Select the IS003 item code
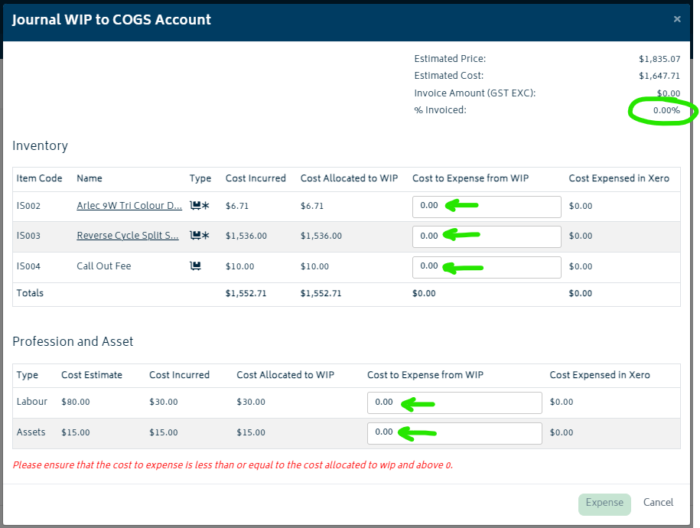Image resolution: width=700 pixels, height=528 pixels. coord(28,236)
